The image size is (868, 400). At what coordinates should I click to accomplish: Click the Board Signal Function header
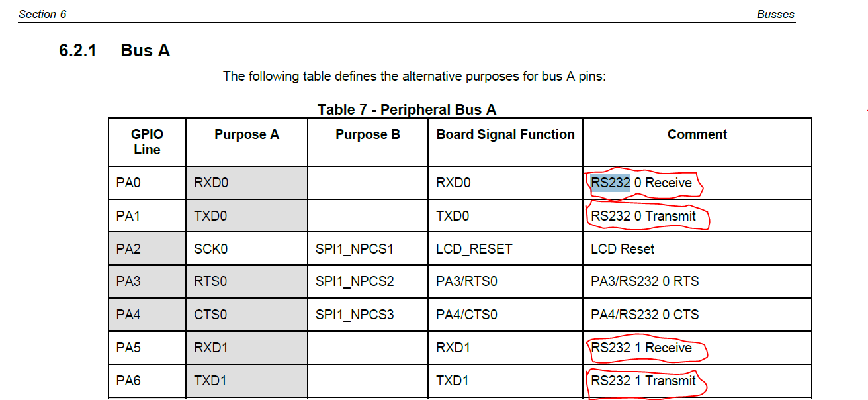(505, 134)
